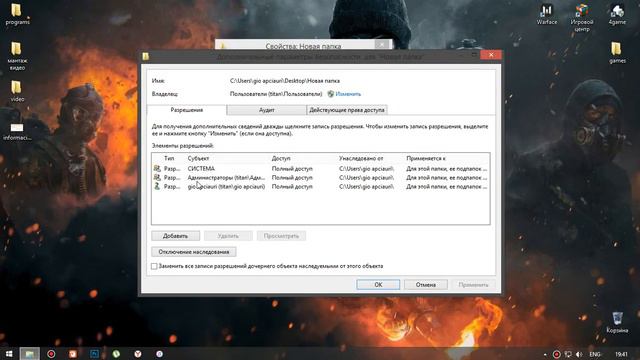Click the red recorder tray icon
The width and height of the screenshot is (640, 360).
556,354
